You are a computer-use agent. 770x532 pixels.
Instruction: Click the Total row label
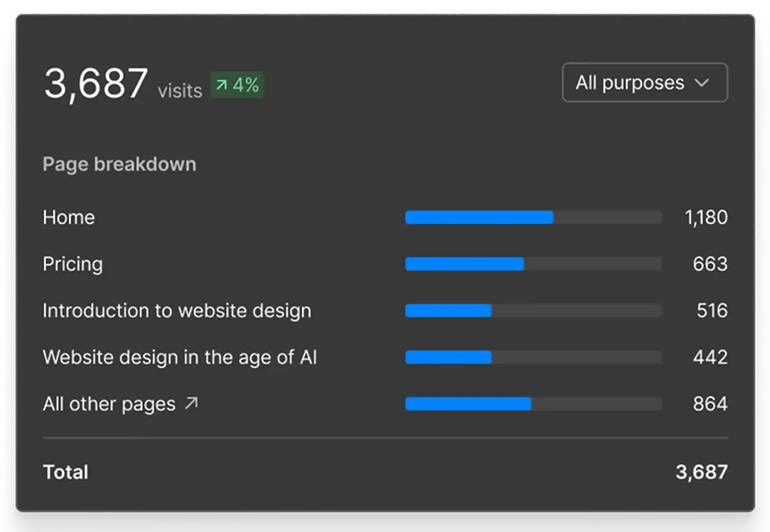[x=65, y=472]
